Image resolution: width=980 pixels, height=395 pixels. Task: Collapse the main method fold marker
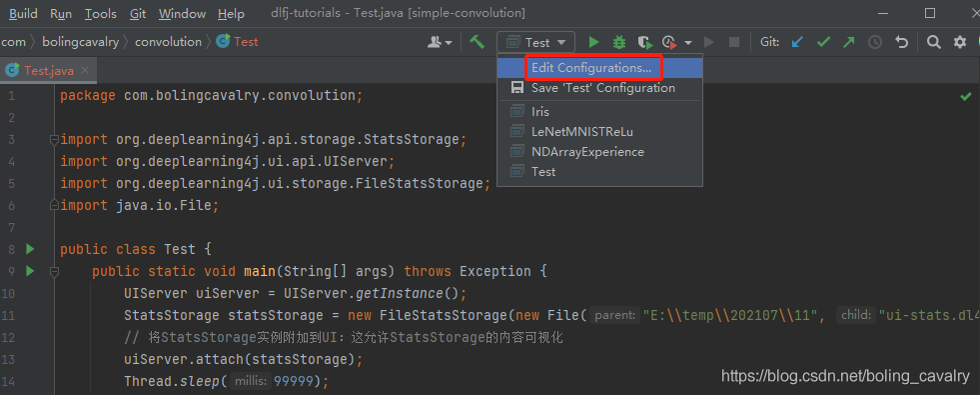tap(54, 271)
